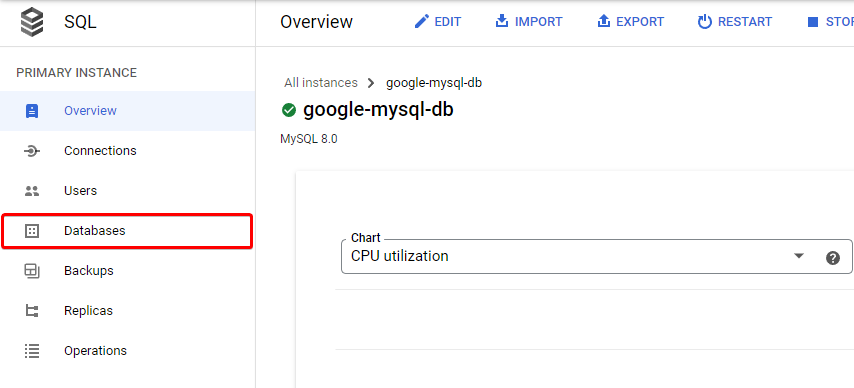The height and width of the screenshot is (388, 854).
Task: Click the RESTART button label
Action: tap(745, 22)
